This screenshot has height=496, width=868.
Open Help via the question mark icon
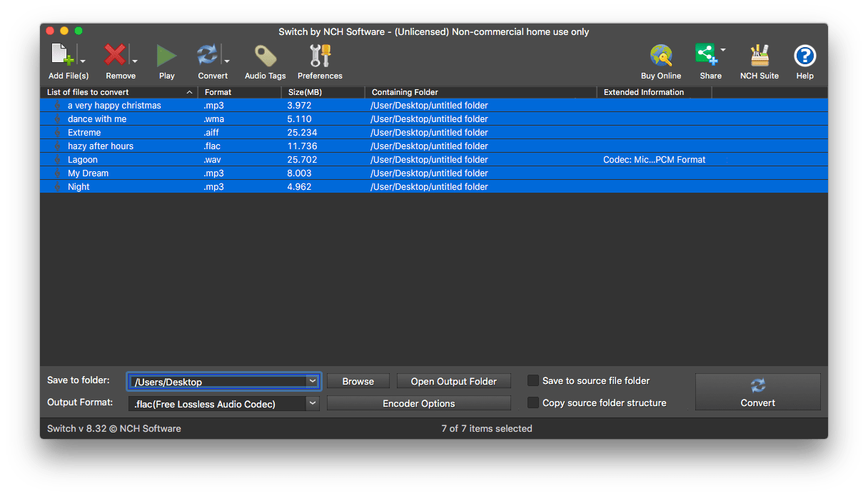click(x=804, y=54)
